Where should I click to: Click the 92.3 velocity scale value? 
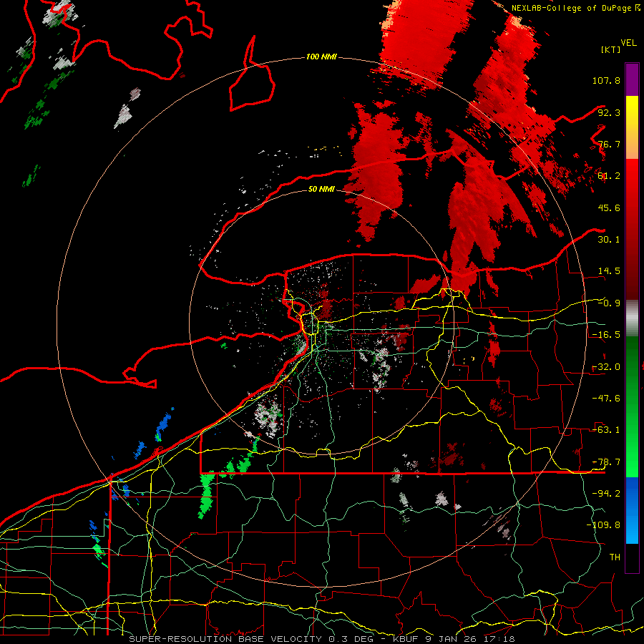point(609,112)
